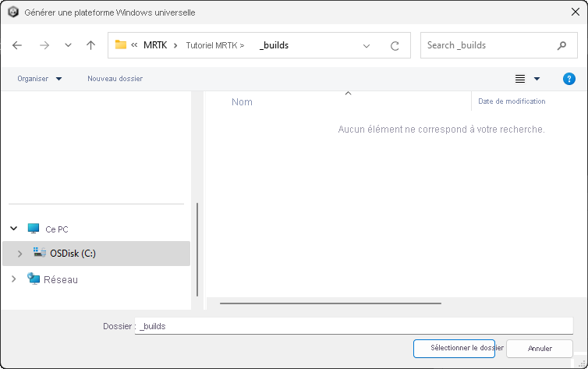
Task: Navigate up one folder level
Action: point(90,45)
